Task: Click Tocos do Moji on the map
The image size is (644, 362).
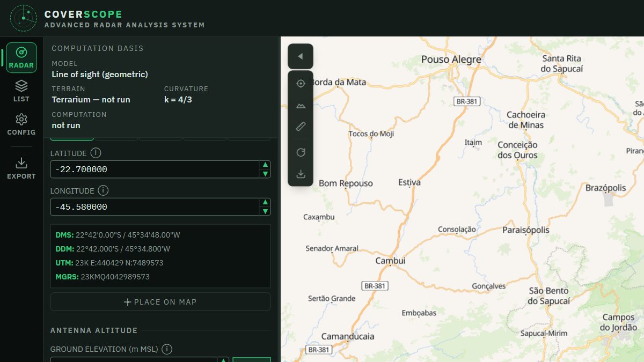Action: [371, 134]
